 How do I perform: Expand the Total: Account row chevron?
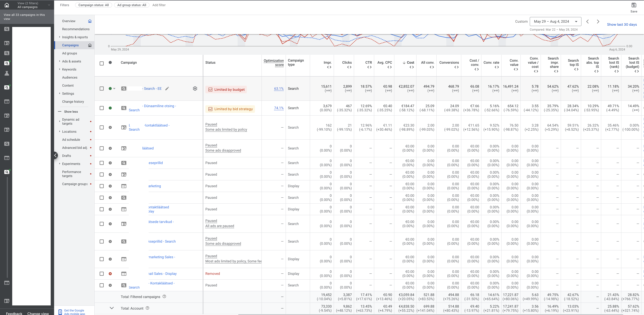(x=111, y=308)
